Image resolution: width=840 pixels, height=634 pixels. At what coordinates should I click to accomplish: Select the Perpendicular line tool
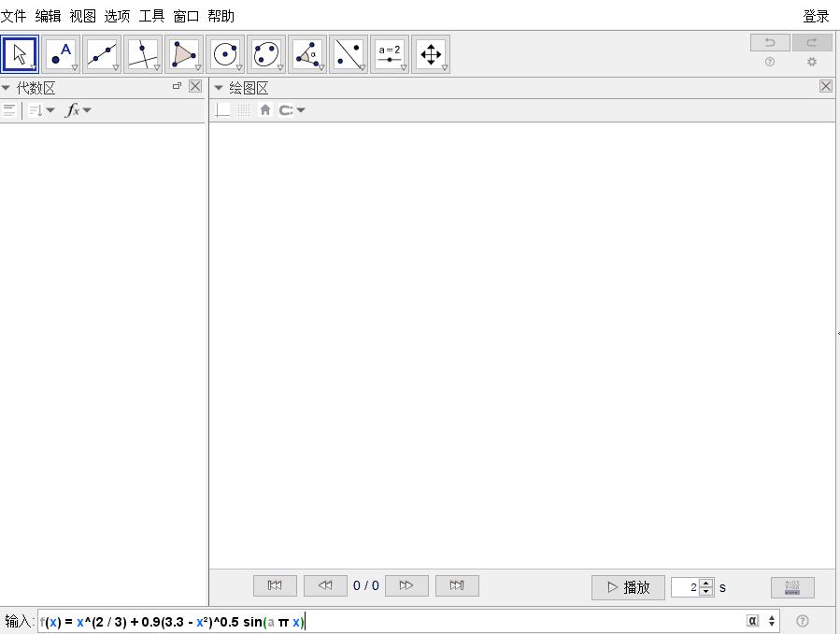(x=143, y=54)
